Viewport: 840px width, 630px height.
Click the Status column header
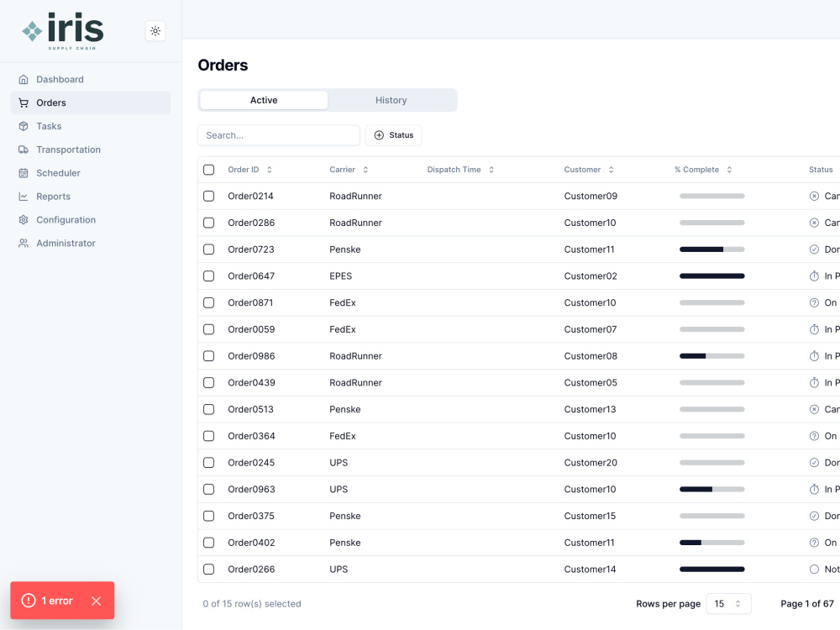pyautogui.click(x=821, y=170)
